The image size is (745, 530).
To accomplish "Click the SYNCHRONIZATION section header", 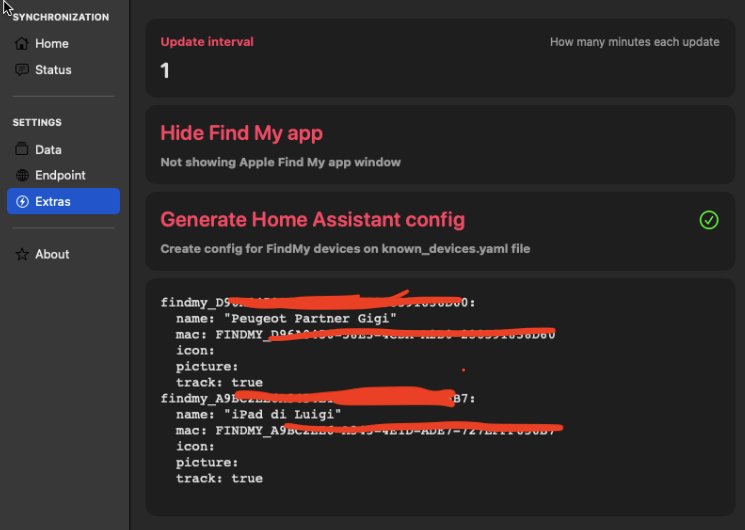I will tap(61, 17).
